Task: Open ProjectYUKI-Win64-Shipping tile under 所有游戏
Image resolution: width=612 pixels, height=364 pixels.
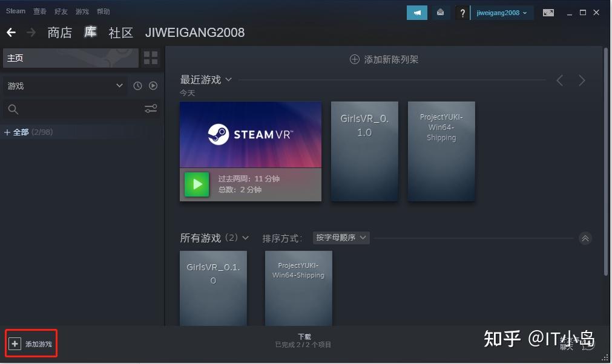Action: click(x=298, y=288)
